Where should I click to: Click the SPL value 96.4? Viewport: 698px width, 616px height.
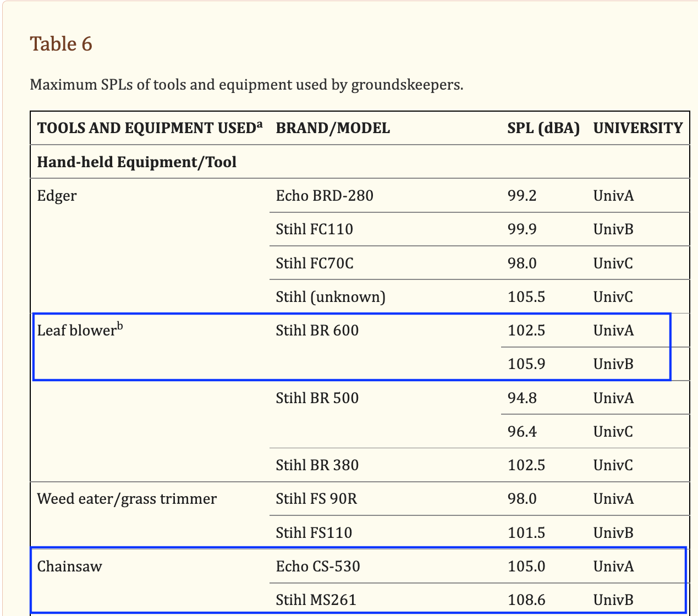click(522, 432)
